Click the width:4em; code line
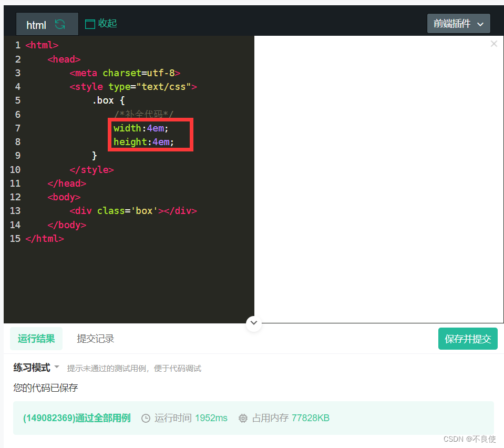The height and width of the screenshot is (448, 504). click(x=141, y=128)
